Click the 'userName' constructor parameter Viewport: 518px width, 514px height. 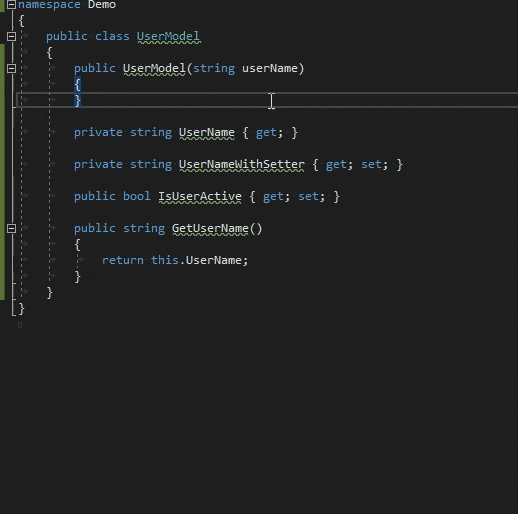[270, 68]
